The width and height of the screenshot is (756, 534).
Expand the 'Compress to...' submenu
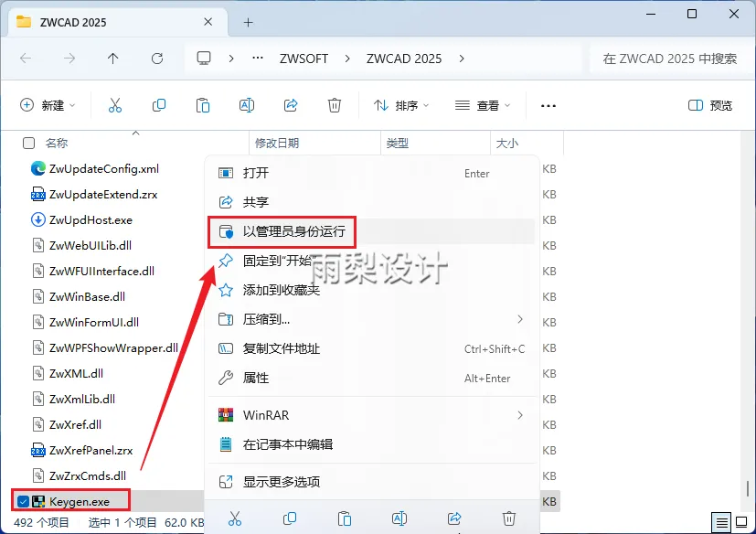tap(520, 319)
